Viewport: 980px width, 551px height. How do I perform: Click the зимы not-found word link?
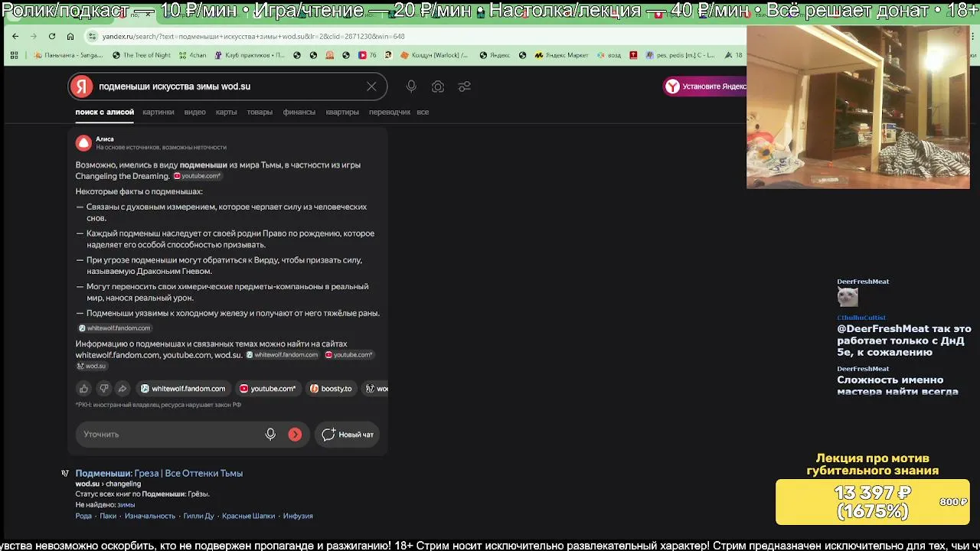(x=126, y=504)
